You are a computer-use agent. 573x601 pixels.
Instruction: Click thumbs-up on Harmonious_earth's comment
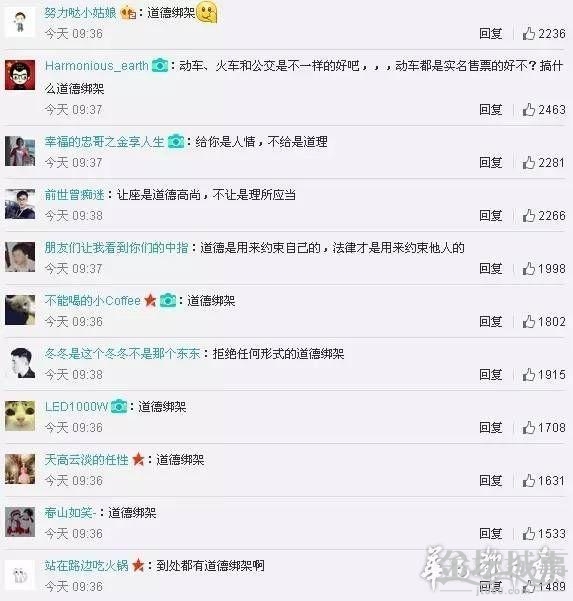tap(529, 110)
